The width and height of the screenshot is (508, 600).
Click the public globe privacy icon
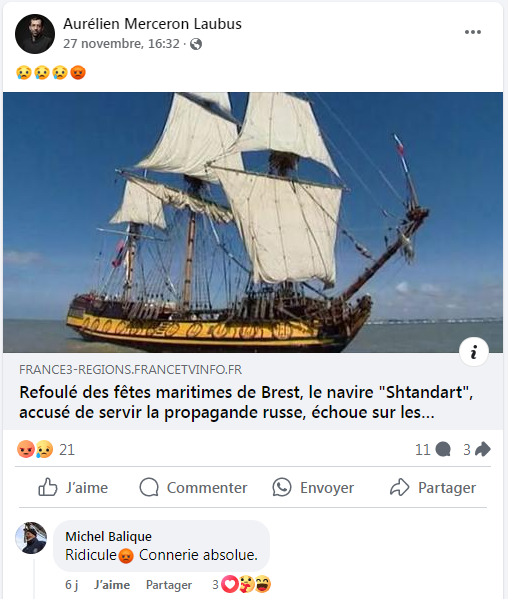click(196, 44)
